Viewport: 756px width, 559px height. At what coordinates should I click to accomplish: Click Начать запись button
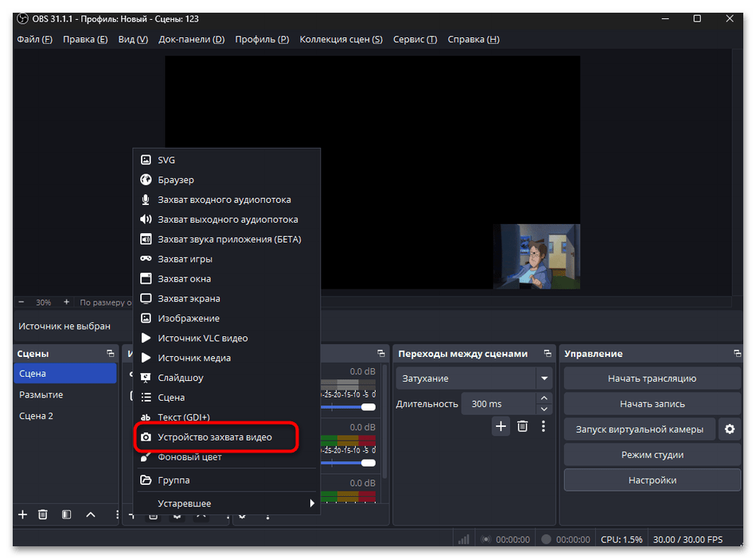pyautogui.click(x=652, y=404)
